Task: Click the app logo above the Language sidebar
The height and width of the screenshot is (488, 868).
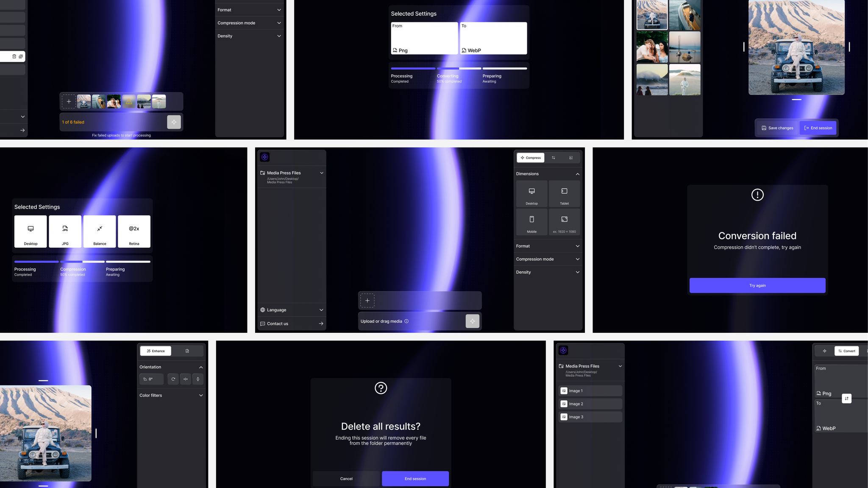Action: pos(265,157)
